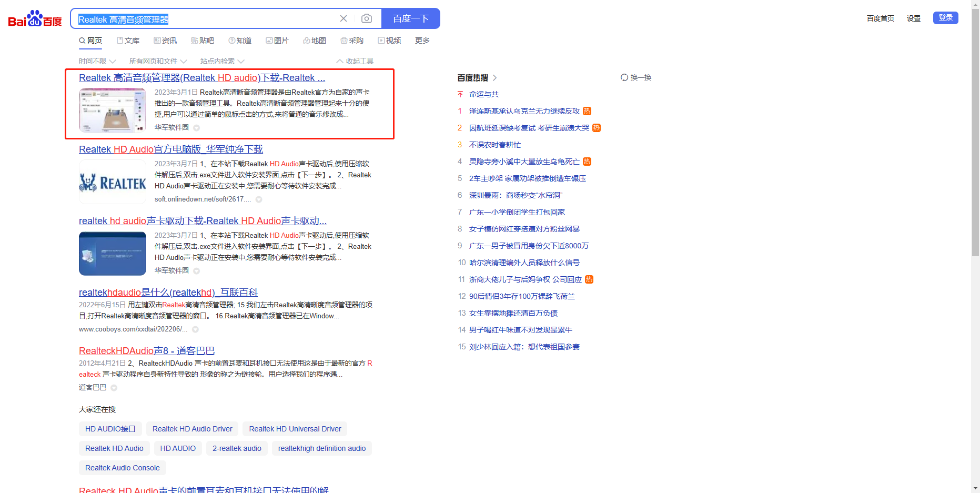Click the blue installer thumbnail of third result

tap(113, 254)
